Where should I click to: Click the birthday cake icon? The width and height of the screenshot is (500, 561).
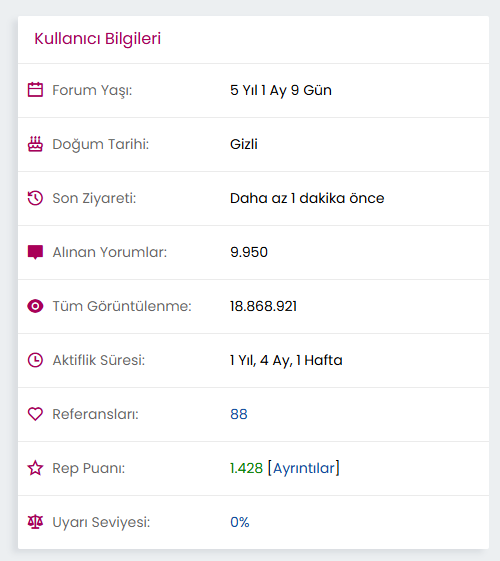click(35, 144)
